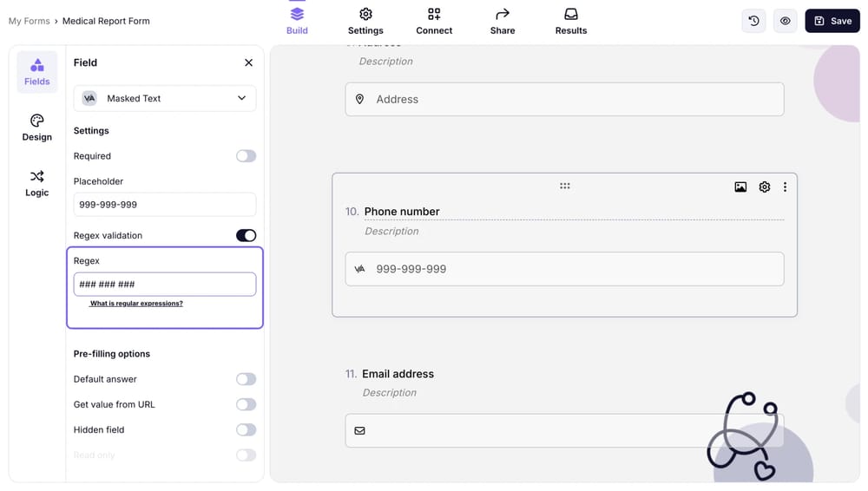Enable the Required toggle
This screenshot has width=868, height=491.
(x=246, y=156)
